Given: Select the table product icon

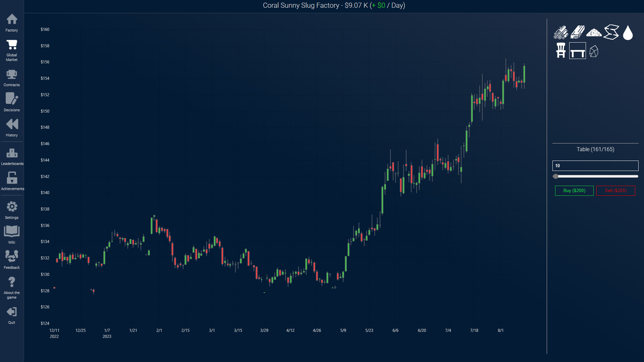Looking at the screenshot, I should click(578, 51).
